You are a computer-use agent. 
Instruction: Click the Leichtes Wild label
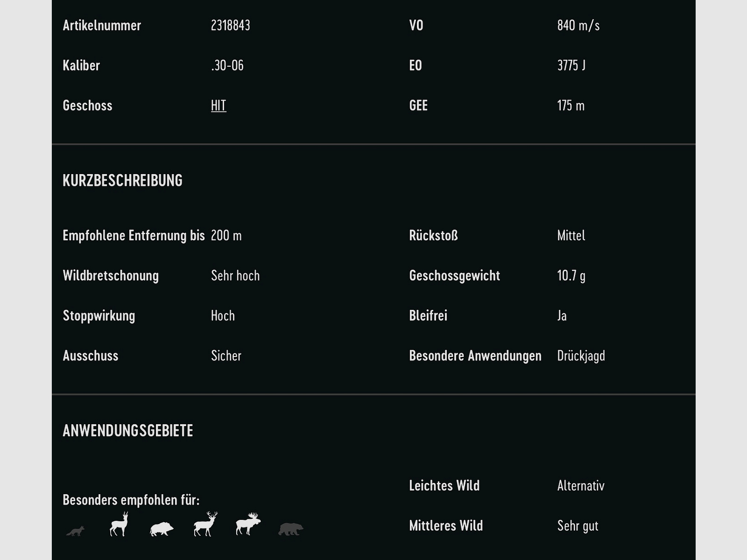pos(444,486)
